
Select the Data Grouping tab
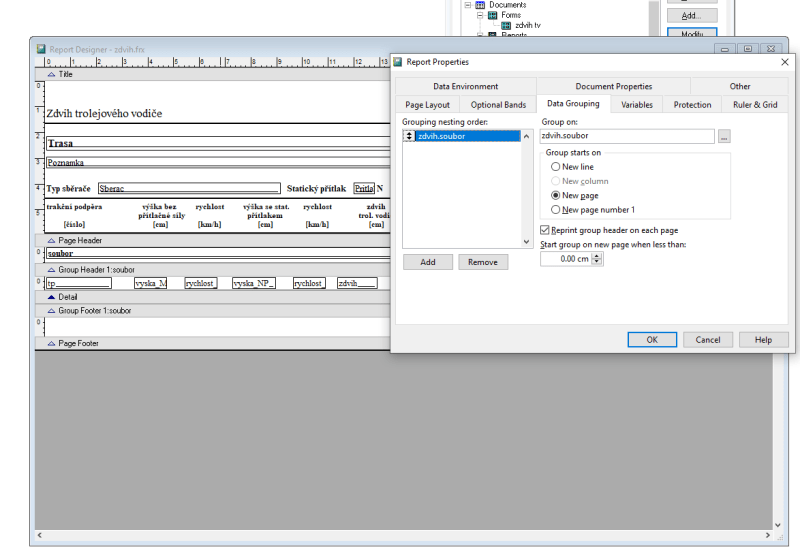(x=573, y=104)
